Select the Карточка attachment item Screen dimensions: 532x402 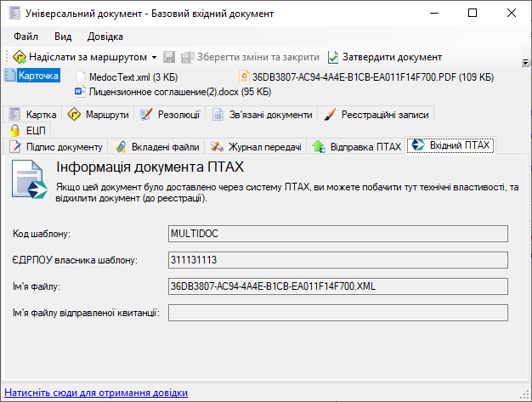(38, 76)
